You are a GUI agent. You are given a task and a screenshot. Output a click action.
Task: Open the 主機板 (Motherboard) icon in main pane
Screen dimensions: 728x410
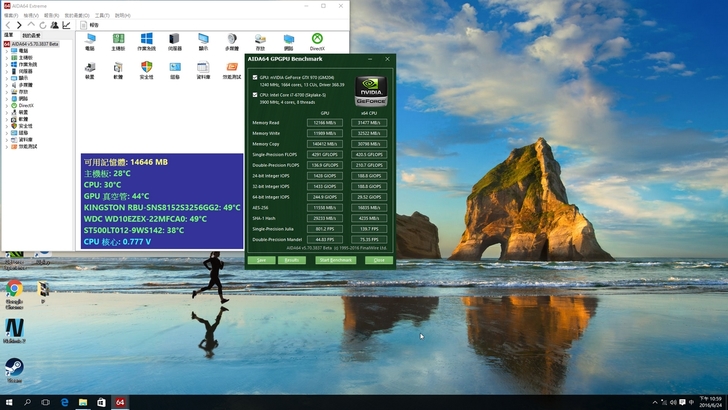(x=118, y=40)
